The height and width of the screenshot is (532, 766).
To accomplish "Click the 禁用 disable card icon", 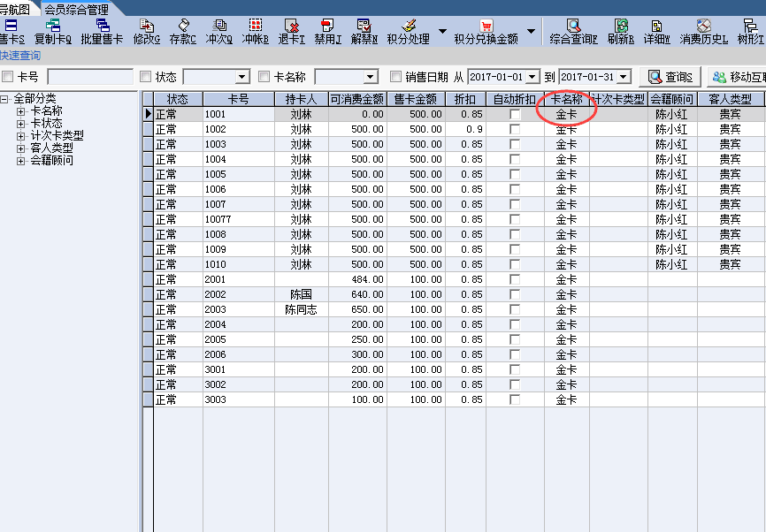I will coord(327,32).
